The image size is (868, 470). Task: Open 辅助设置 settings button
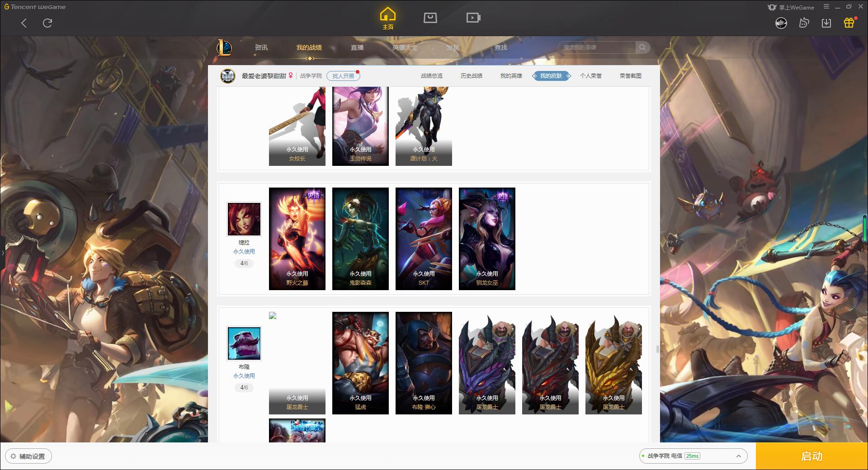tap(28, 456)
